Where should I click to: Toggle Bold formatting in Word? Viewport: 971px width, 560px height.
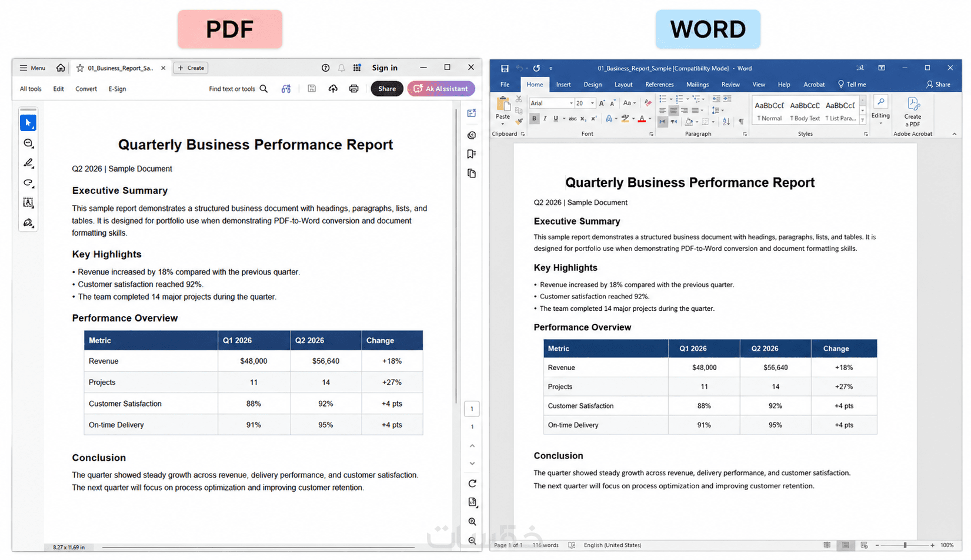click(535, 119)
